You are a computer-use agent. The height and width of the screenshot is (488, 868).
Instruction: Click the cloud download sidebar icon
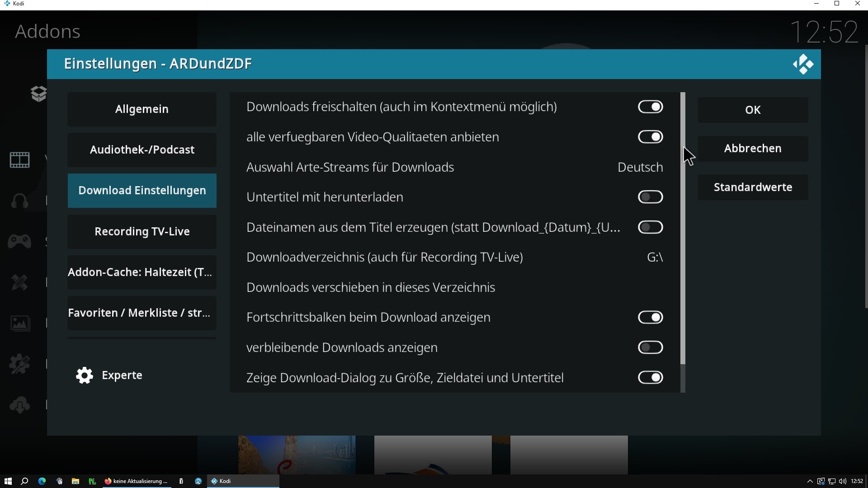pyautogui.click(x=20, y=405)
